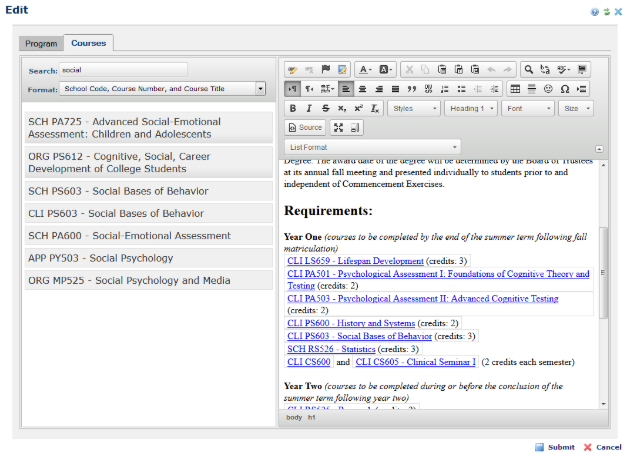Click the remove format icon
Viewport: 628px width, 463px height.
pyautogui.click(x=375, y=109)
